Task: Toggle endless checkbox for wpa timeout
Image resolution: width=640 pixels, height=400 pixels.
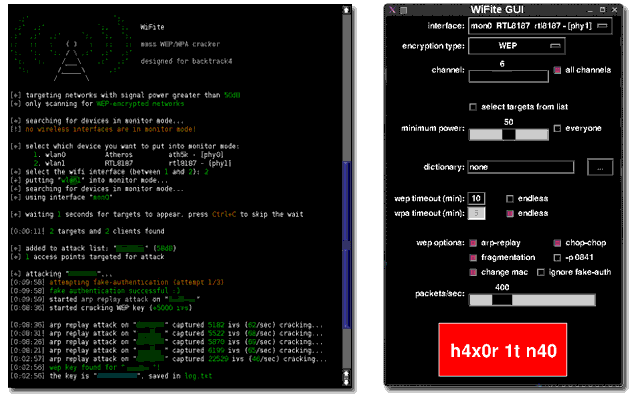Action: pyautogui.click(x=510, y=213)
